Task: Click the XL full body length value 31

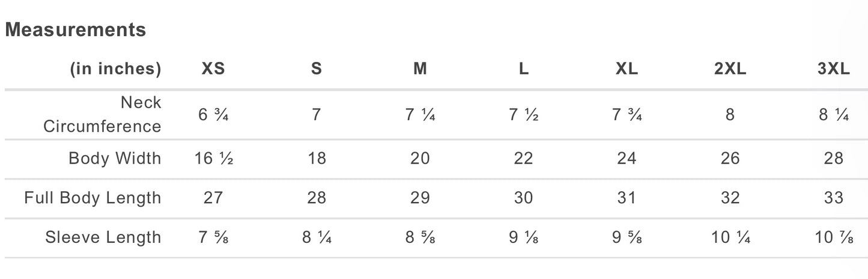Action: pos(627,198)
